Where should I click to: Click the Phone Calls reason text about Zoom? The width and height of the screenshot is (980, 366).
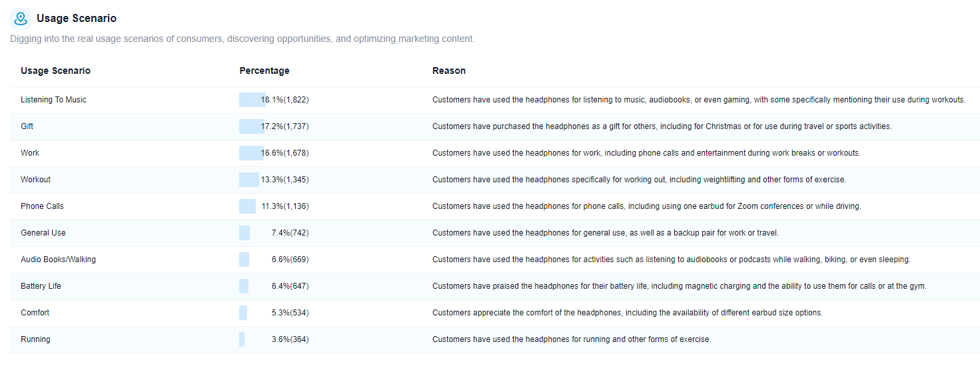pos(646,206)
